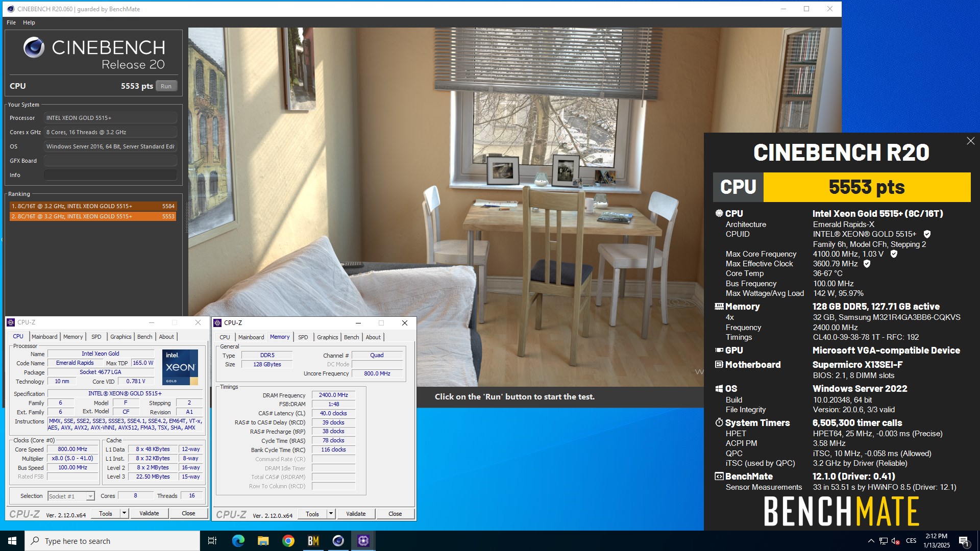The width and height of the screenshot is (980, 551).
Task: Open SPD tab in right CPU-Z window
Action: coord(303,337)
